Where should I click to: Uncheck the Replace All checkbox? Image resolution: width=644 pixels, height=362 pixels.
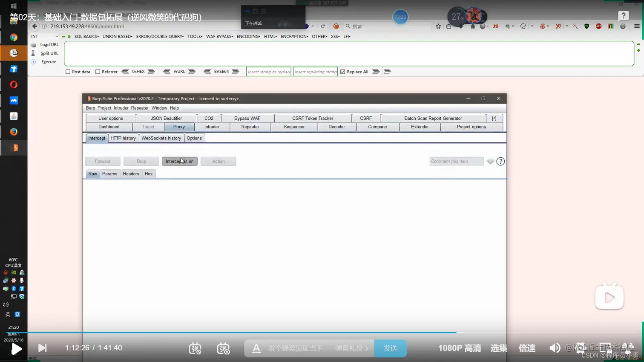click(342, 72)
